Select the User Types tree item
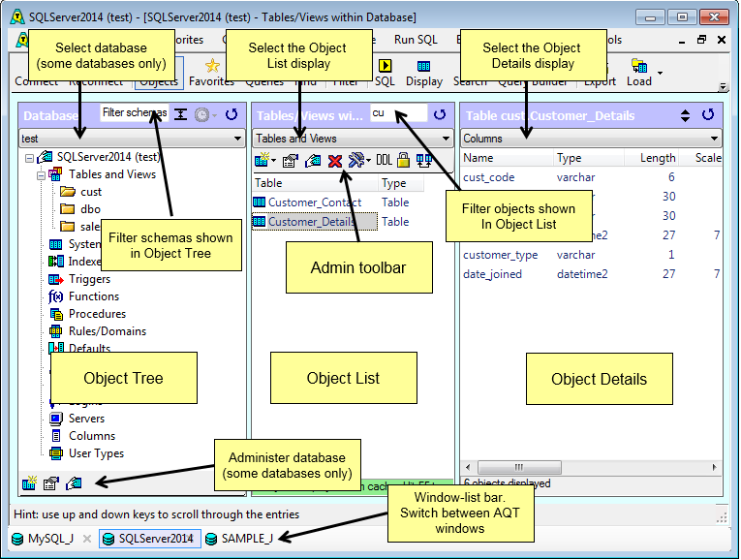 pos(96,453)
